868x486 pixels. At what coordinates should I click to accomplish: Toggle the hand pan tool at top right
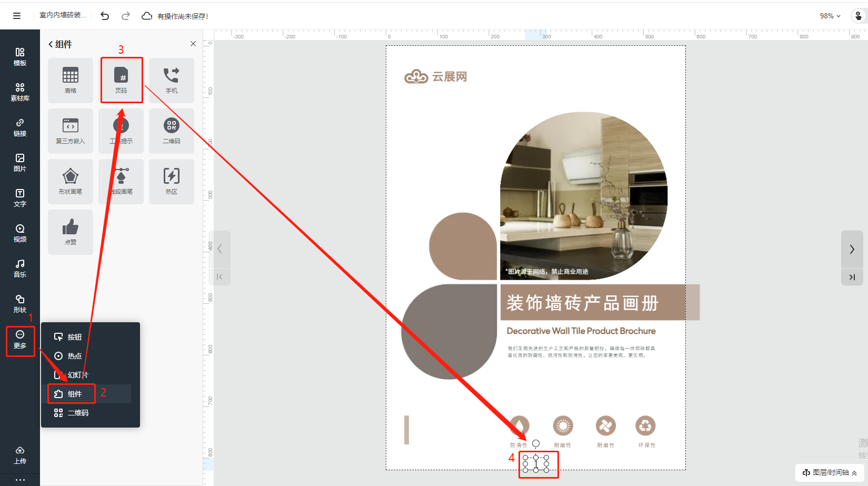[x=859, y=16]
